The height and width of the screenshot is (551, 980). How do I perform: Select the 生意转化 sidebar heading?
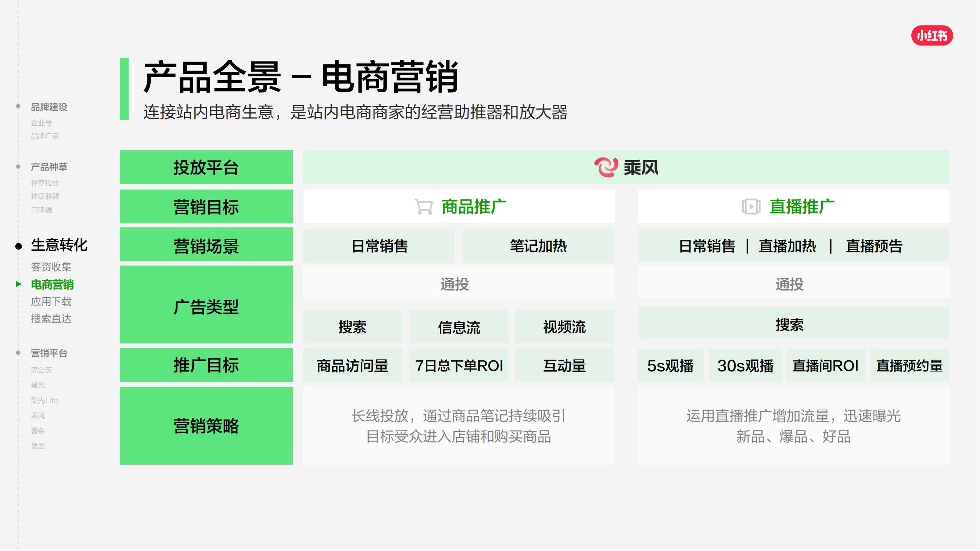pyautogui.click(x=59, y=245)
